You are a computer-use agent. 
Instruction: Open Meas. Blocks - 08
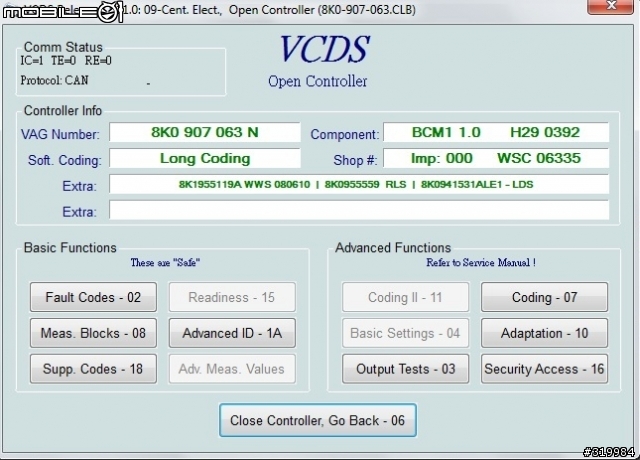pyautogui.click(x=93, y=333)
